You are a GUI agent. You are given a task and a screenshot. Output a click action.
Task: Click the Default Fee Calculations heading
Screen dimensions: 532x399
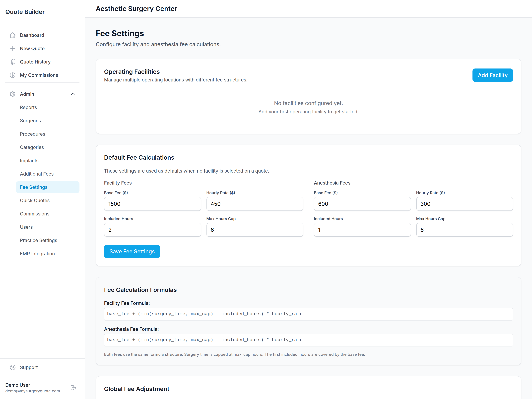(x=139, y=158)
